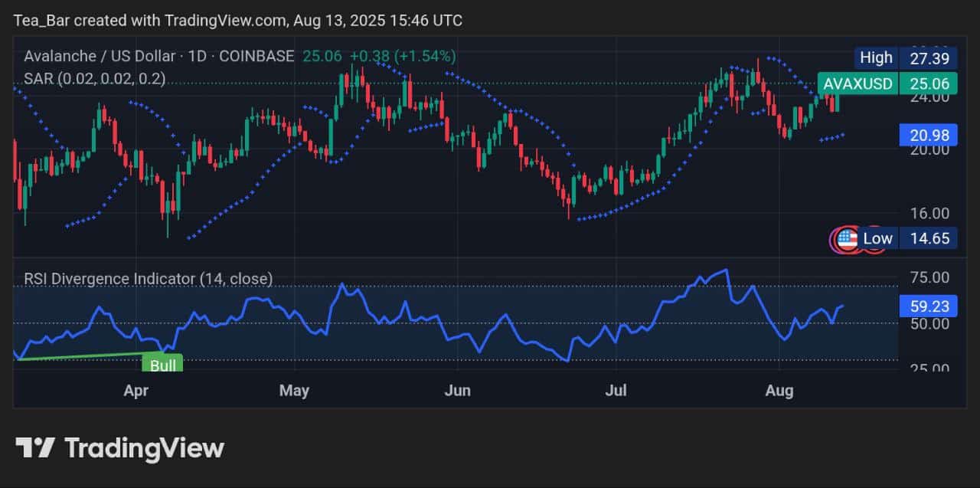Click the Low label on price scale
The image size is (980, 488).
point(877,238)
